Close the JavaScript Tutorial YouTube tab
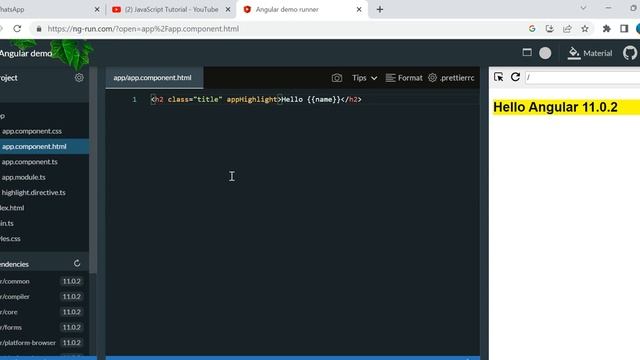Viewport: 640px width, 360px height. tap(228, 9)
